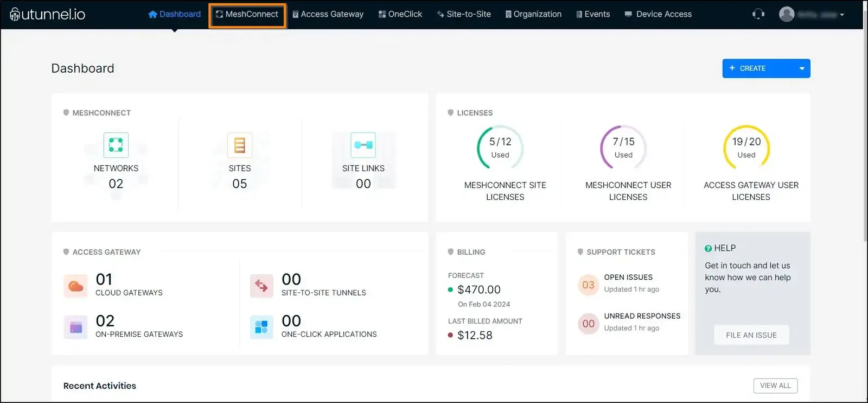
Task: Click the Site Links count 00
Action: coord(363,184)
